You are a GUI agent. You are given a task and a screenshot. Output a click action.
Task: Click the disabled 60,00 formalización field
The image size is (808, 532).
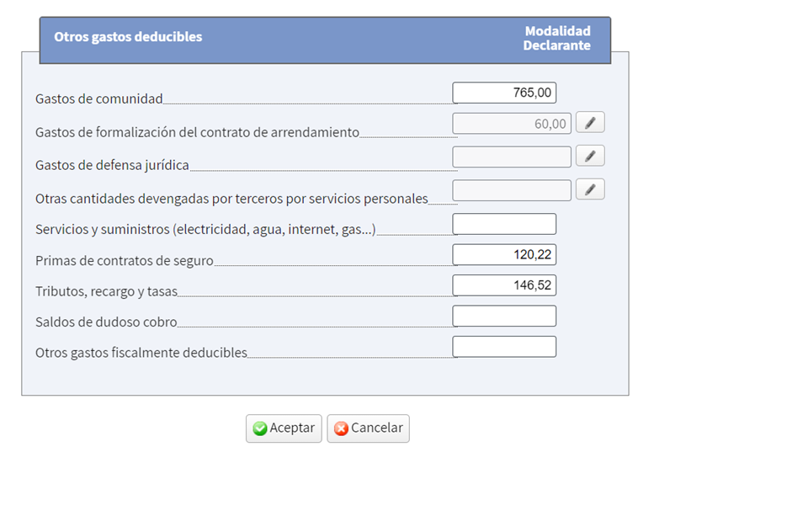coord(511,122)
